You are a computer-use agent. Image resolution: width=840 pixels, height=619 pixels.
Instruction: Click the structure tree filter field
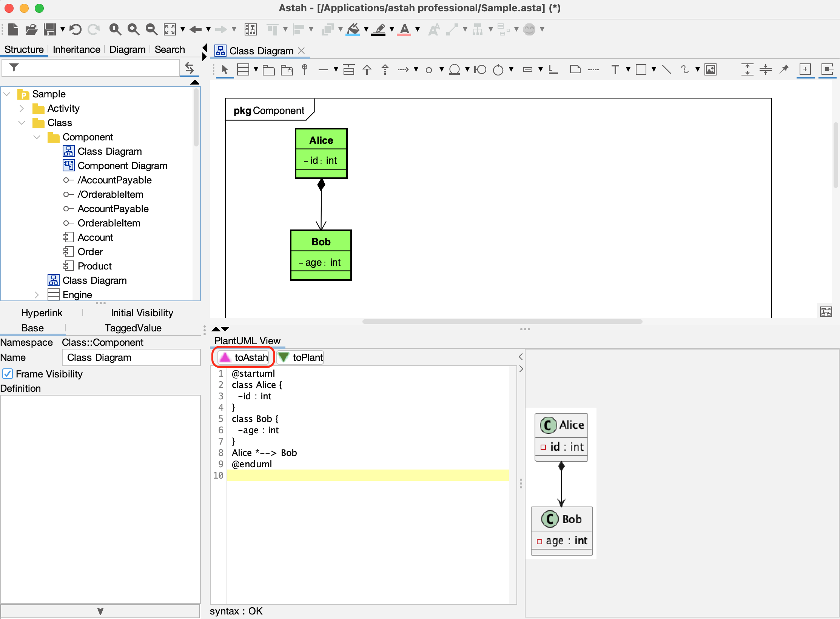pyautogui.click(x=91, y=68)
